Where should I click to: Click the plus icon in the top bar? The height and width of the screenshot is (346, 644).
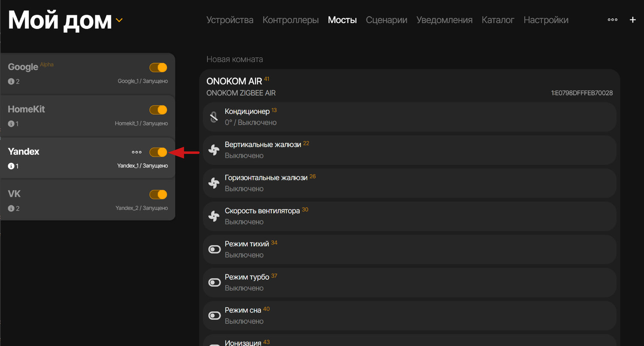click(632, 20)
